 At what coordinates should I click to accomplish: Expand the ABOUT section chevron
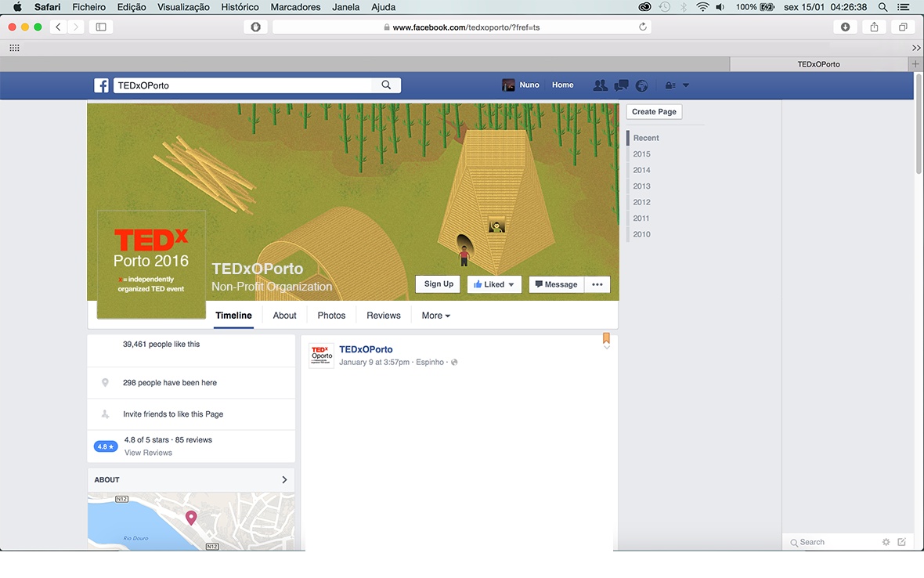click(x=284, y=479)
